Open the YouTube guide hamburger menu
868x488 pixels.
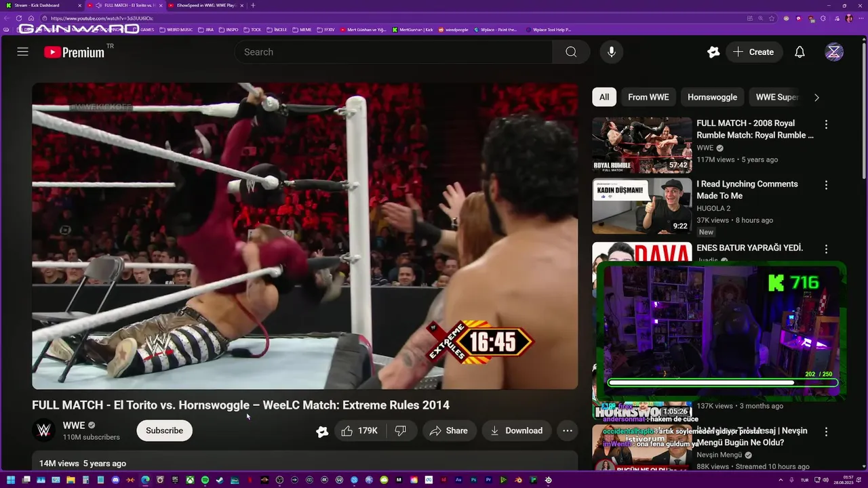point(22,52)
